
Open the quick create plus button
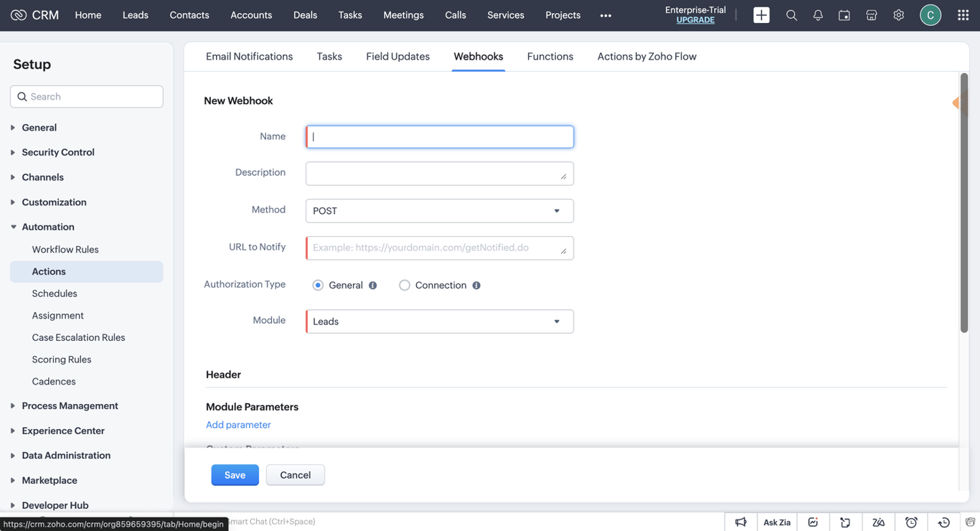click(x=761, y=15)
